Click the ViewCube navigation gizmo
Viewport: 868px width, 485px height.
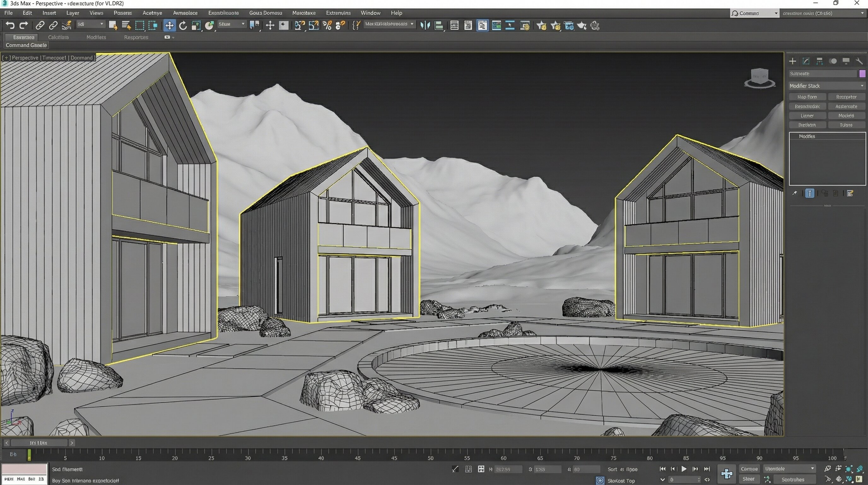pyautogui.click(x=759, y=78)
